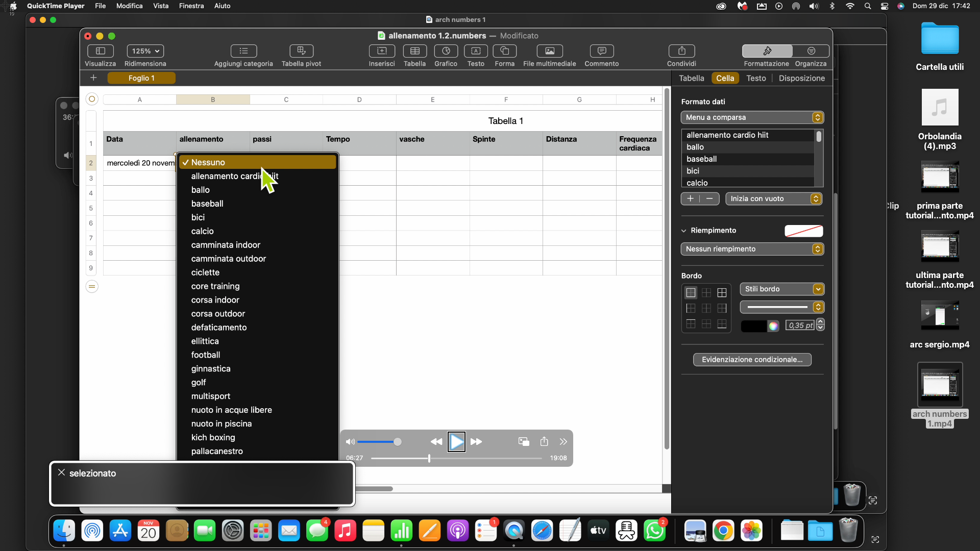Switch to the Disposizione inspector tab
Image resolution: width=980 pixels, height=551 pixels.
point(802,78)
